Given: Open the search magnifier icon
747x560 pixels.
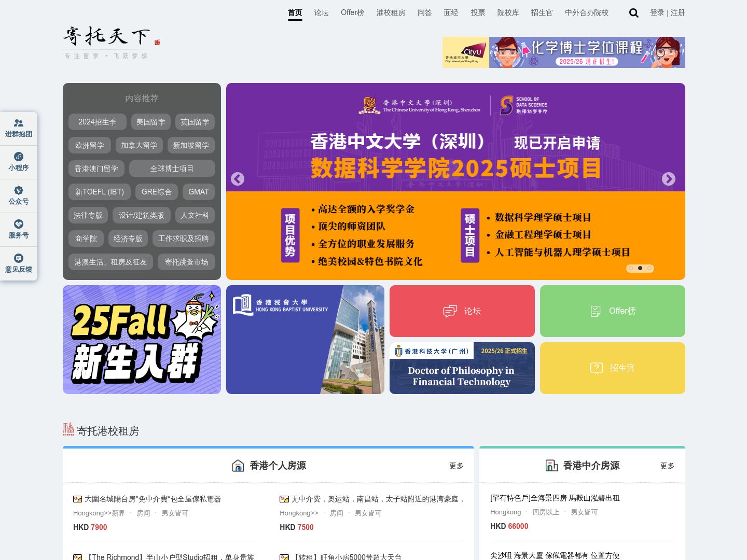Looking at the screenshot, I should (x=633, y=13).
